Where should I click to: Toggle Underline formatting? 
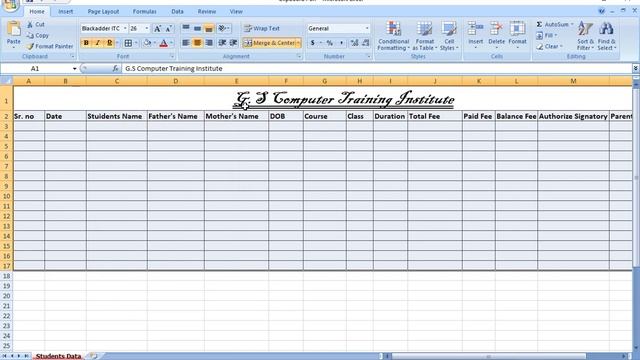coord(109,43)
